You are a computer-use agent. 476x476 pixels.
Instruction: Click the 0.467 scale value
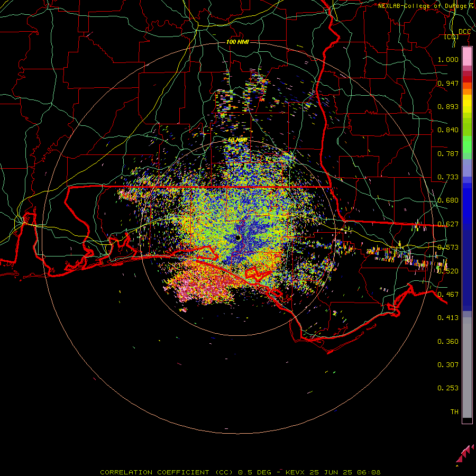[x=448, y=295]
